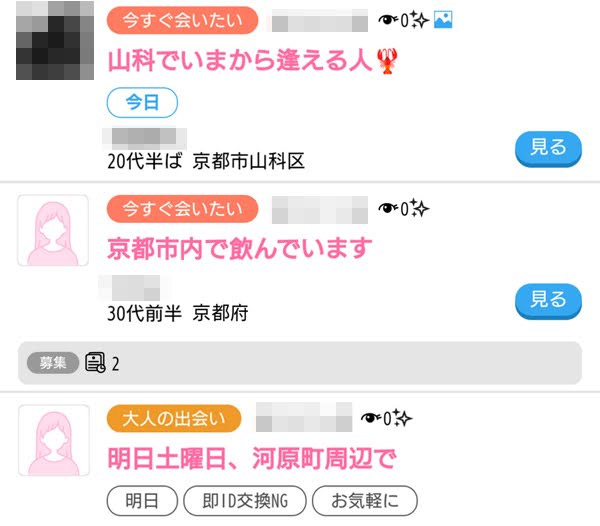Click the eye view-count icon on first post

coord(388,20)
